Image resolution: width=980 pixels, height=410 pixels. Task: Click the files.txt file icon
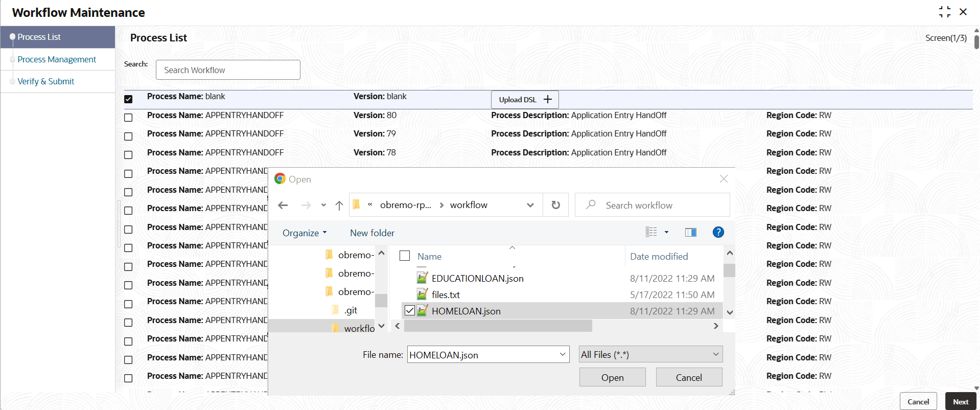[x=422, y=294]
